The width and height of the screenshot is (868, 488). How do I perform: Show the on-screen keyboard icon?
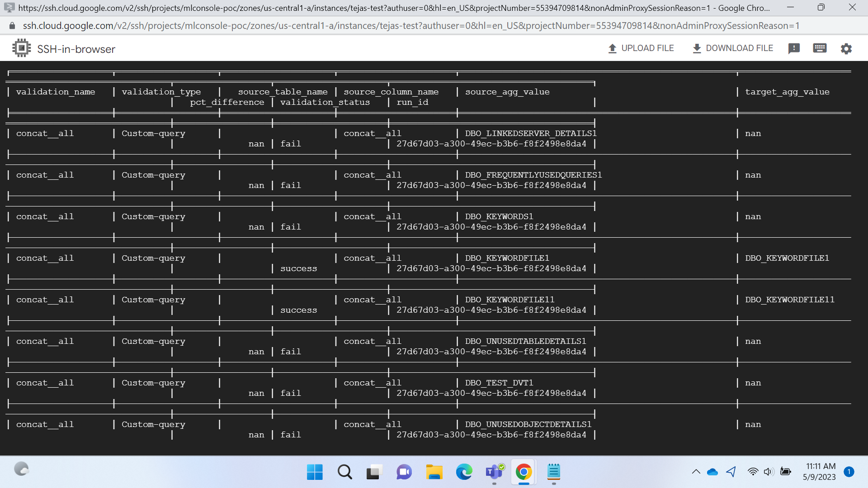tap(820, 48)
